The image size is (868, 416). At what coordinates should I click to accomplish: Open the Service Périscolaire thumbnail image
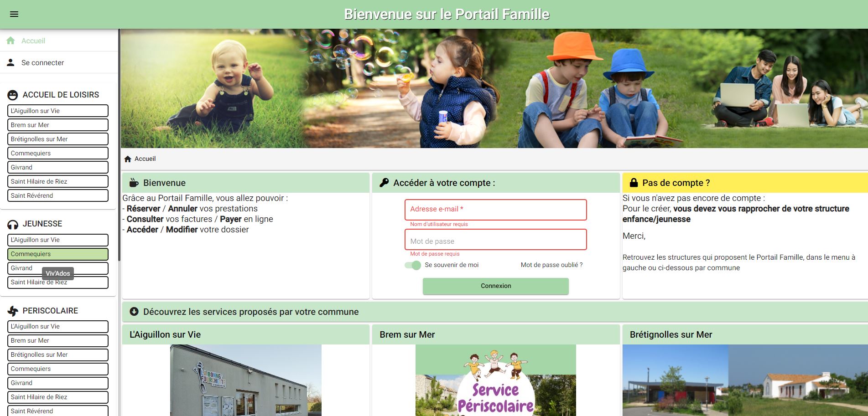tap(495, 380)
